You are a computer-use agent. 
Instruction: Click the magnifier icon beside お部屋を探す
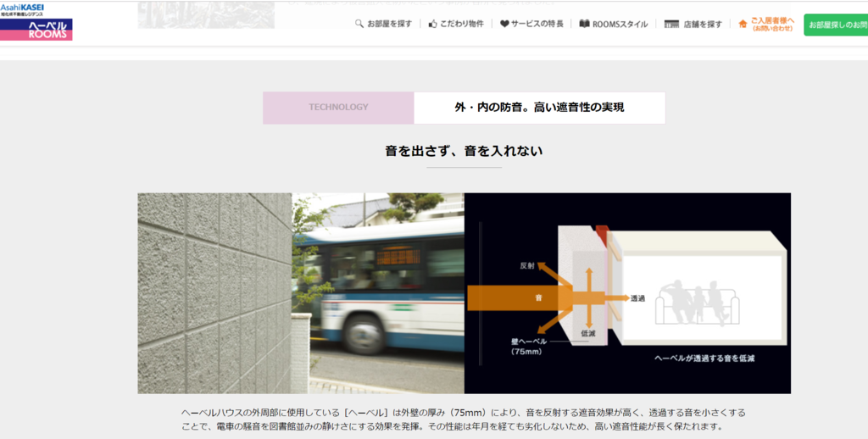(x=359, y=24)
